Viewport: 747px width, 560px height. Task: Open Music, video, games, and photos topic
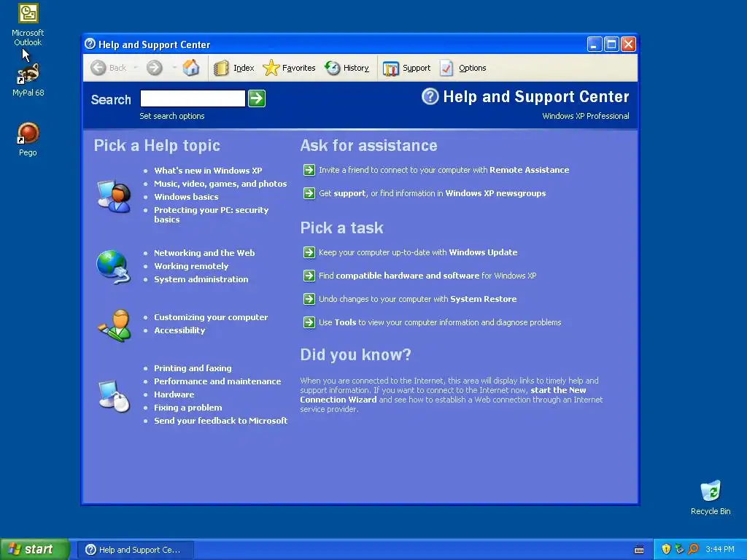click(x=220, y=184)
